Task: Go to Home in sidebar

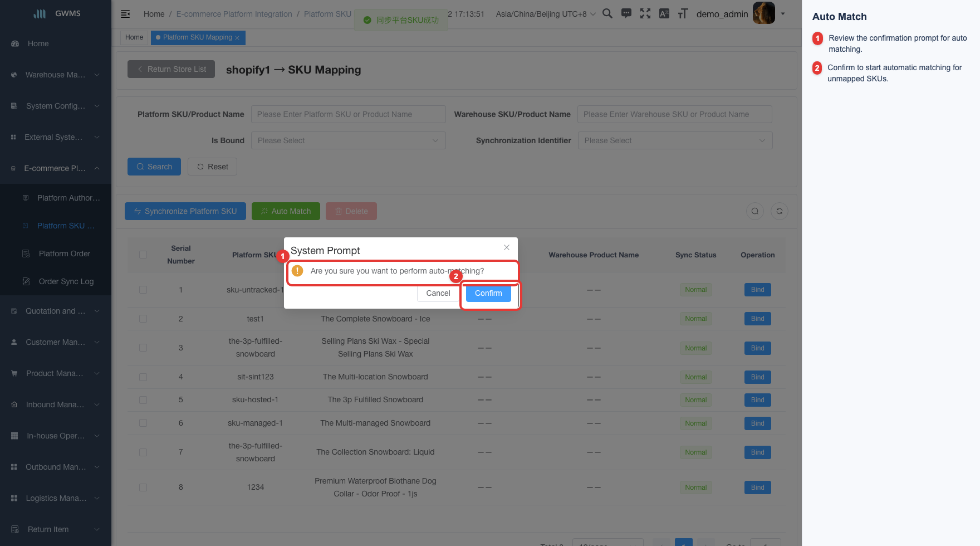Action: point(56,43)
